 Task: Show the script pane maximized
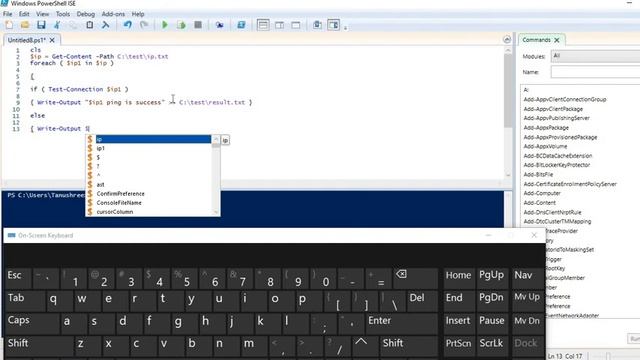tap(296, 25)
